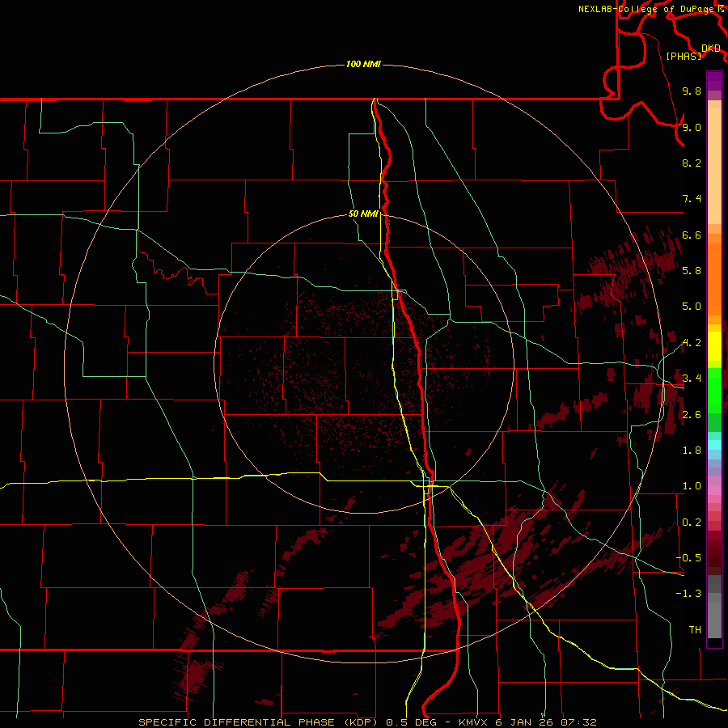728x728 pixels.
Task: Click the 1.0 legend value
Action: pyautogui.click(x=692, y=486)
